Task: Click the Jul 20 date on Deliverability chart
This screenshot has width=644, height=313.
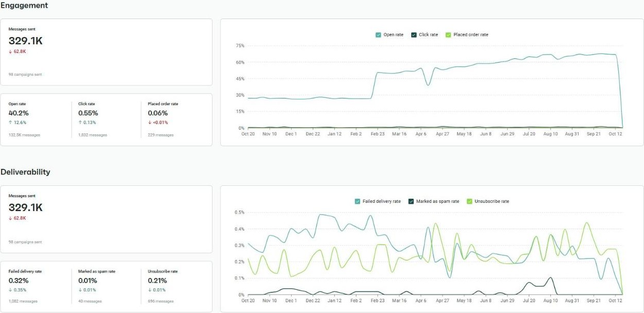Action: (529, 301)
